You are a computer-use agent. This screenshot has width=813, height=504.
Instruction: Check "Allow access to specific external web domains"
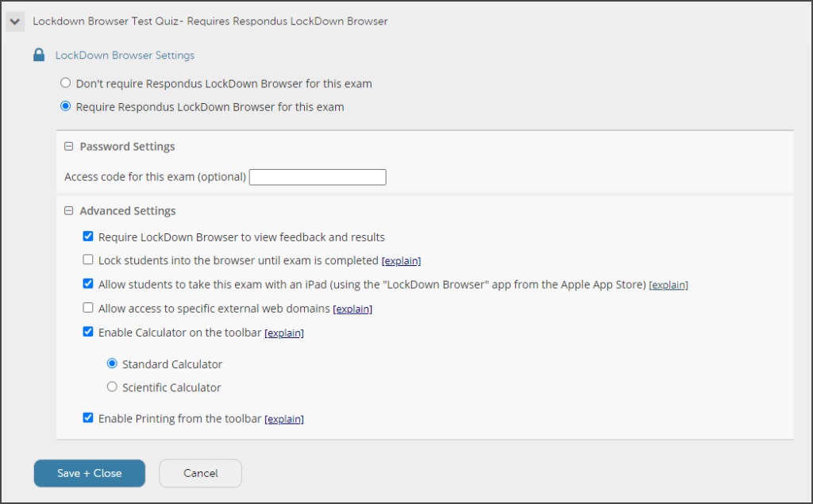(88, 308)
